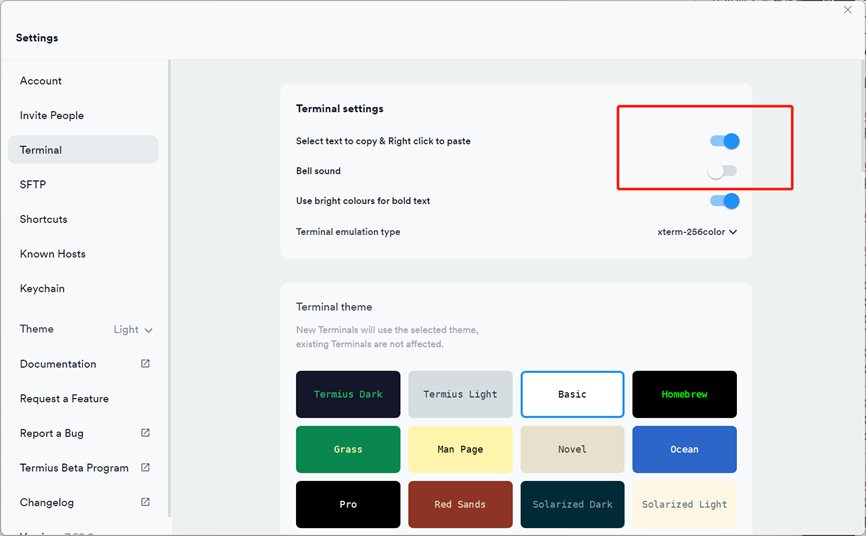Open Documentation external link icon
The width and height of the screenshot is (866, 536).
point(145,364)
